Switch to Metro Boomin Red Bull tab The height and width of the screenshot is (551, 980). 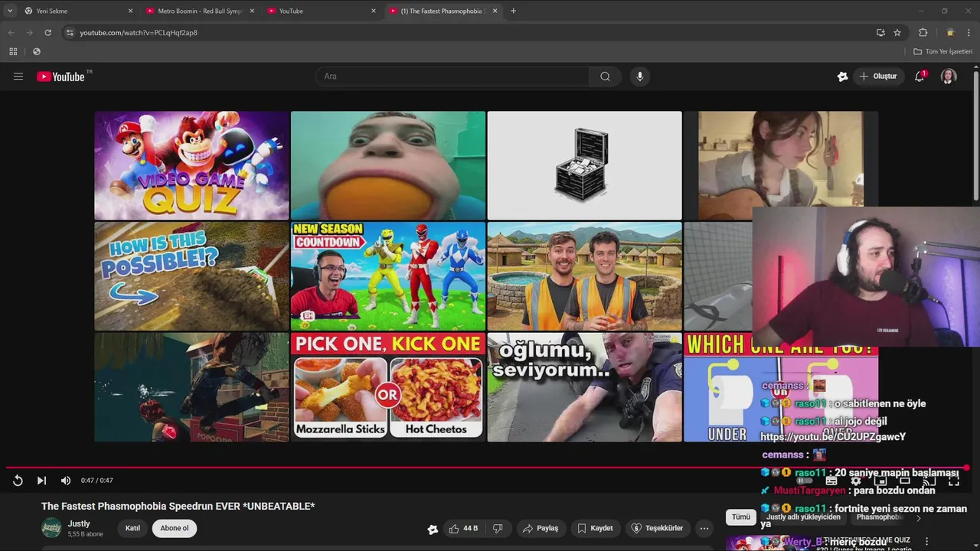click(x=200, y=11)
